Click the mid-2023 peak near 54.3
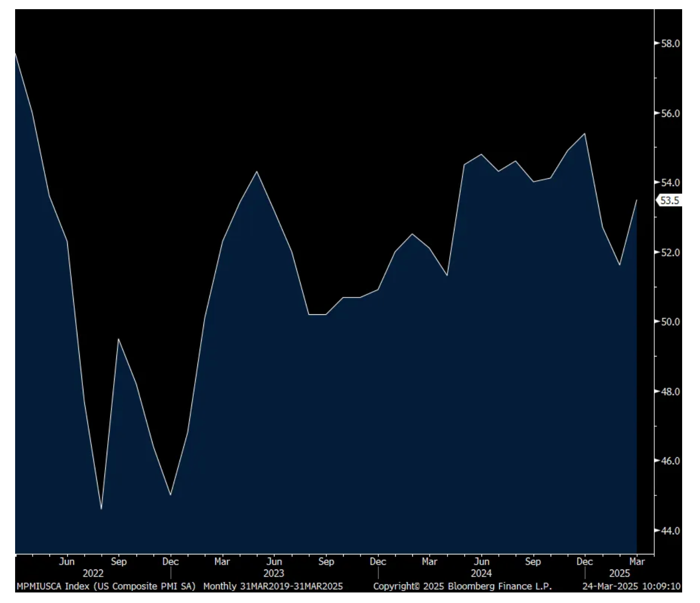This screenshot has width=700, height=603. click(257, 171)
